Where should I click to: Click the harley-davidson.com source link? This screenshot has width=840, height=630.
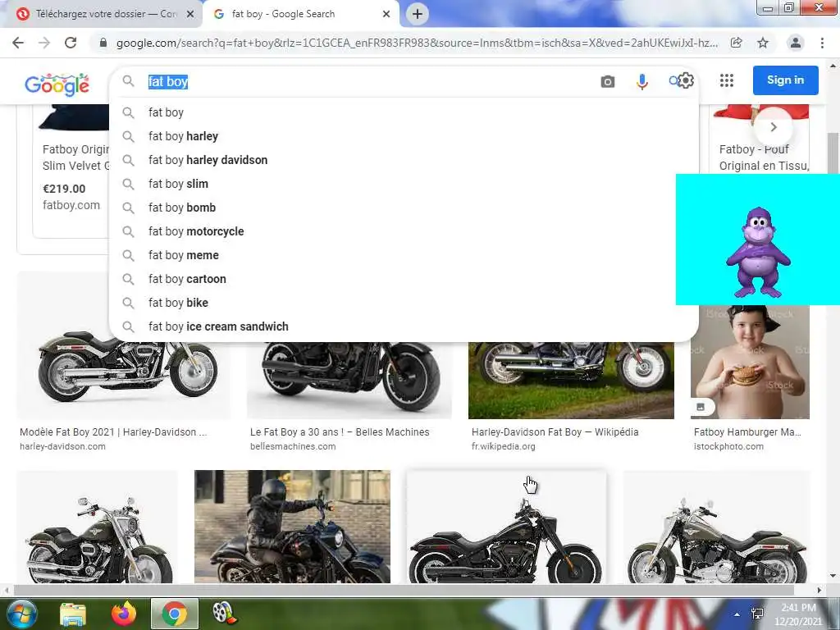(x=62, y=446)
